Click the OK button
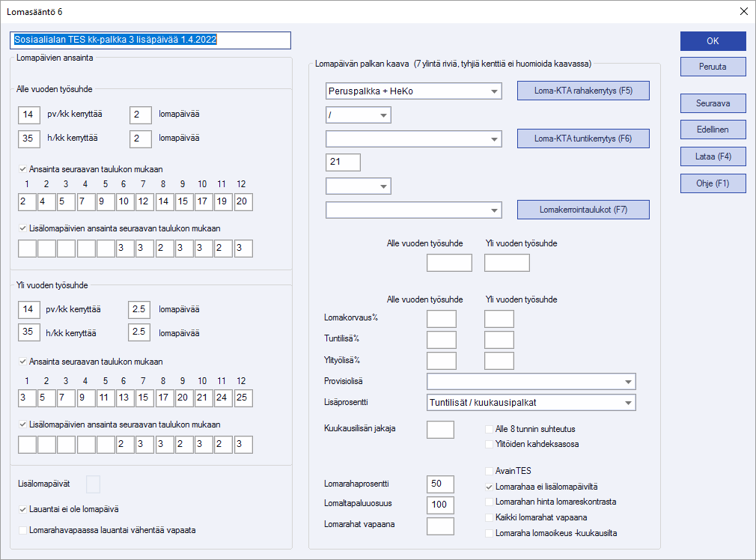The image size is (756, 560). [713, 41]
